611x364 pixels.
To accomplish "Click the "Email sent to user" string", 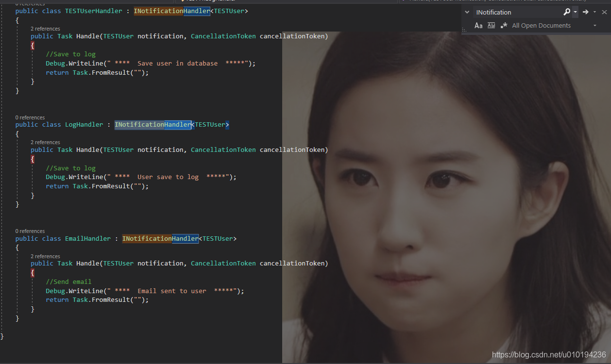I will (x=172, y=291).
